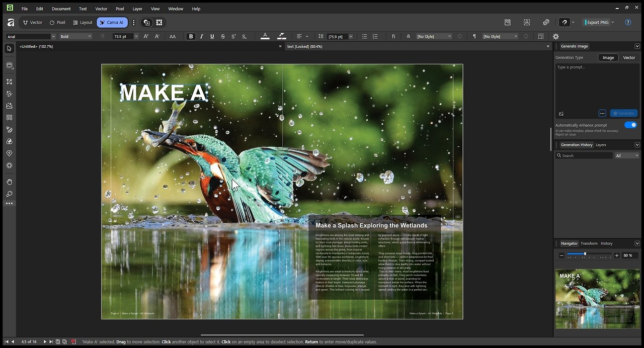
Task: Open text settings gear icon
Action: 555,37
